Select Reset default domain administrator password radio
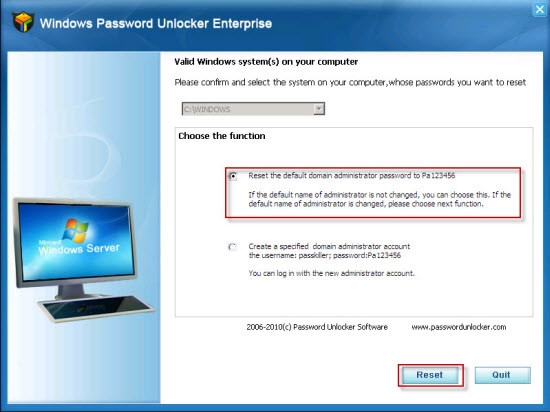 (x=233, y=176)
